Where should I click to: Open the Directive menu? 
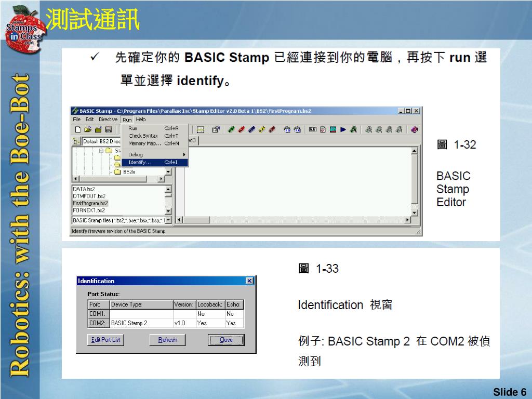point(108,119)
